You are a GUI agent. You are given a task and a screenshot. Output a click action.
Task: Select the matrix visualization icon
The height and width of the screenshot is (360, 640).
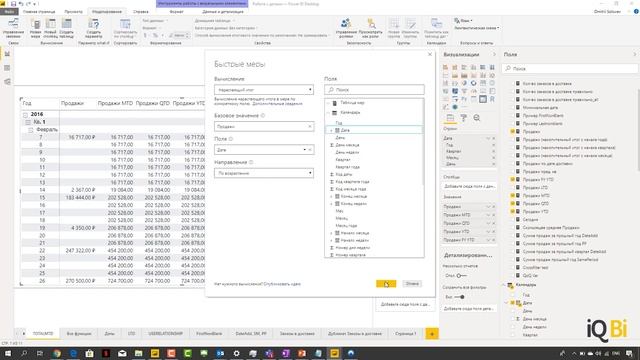[483, 99]
